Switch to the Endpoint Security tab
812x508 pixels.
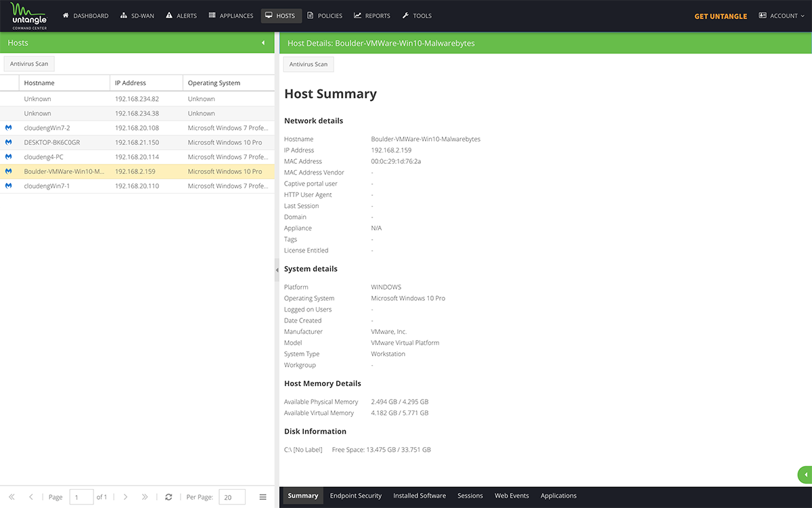click(356, 496)
